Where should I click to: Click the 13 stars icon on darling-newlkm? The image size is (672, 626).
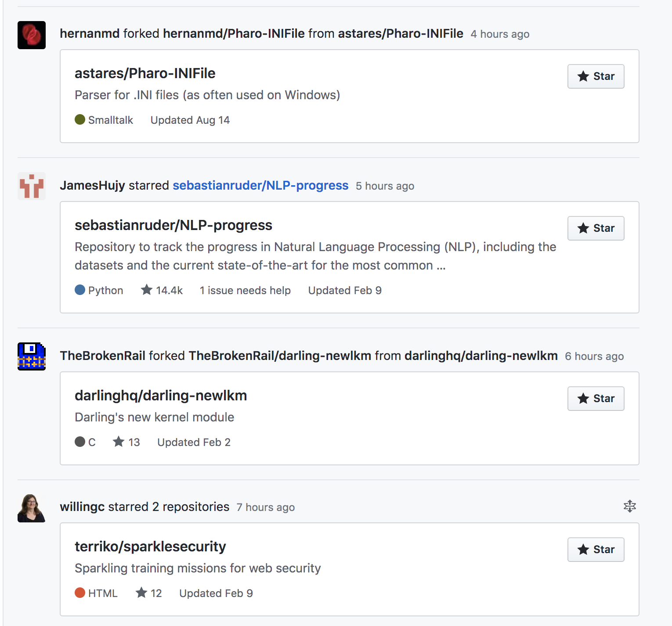(119, 442)
